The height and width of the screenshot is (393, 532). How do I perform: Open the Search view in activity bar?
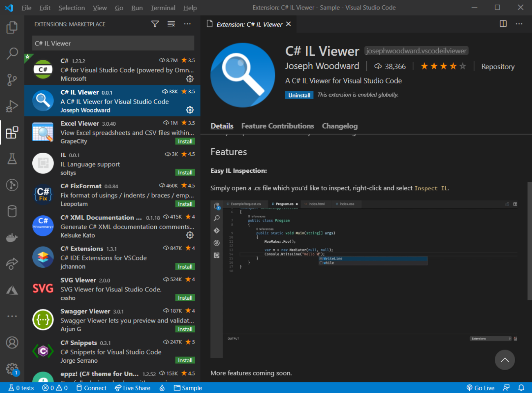[x=12, y=53]
